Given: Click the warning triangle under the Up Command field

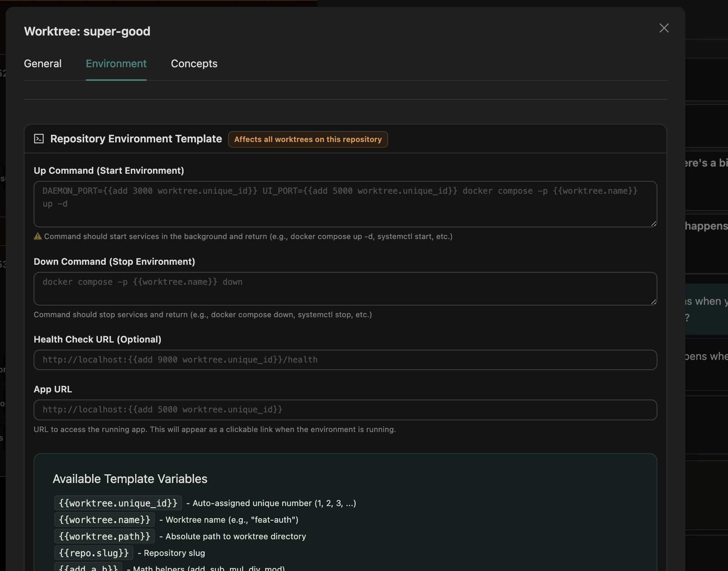Looking at the screenshot, I should pyautogui.click(x=37, y=236).
